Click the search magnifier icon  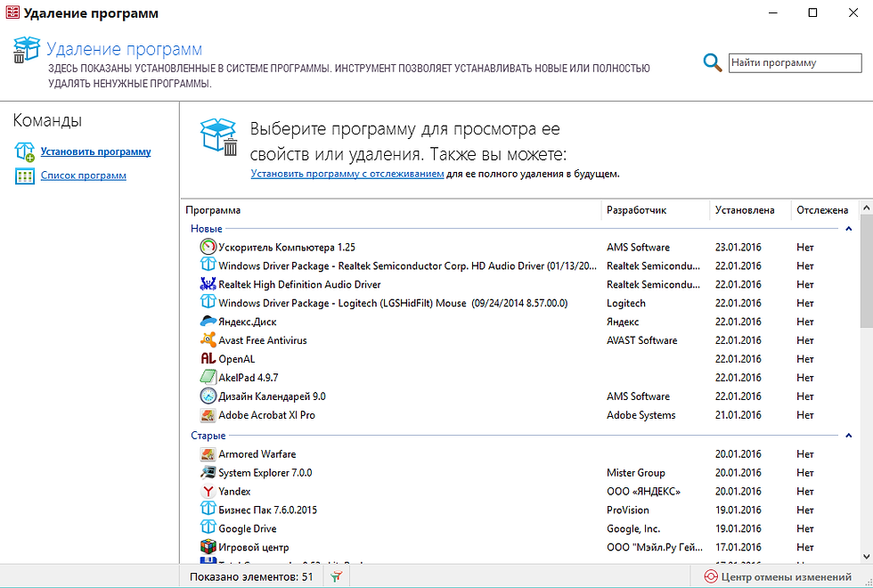pyautogui.click(x=712, y=62)
